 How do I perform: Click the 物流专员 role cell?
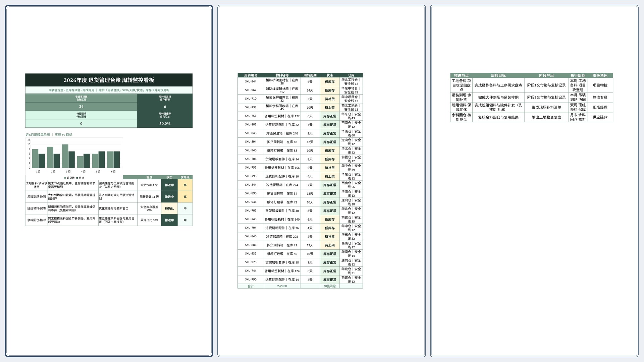coord(600,97)
